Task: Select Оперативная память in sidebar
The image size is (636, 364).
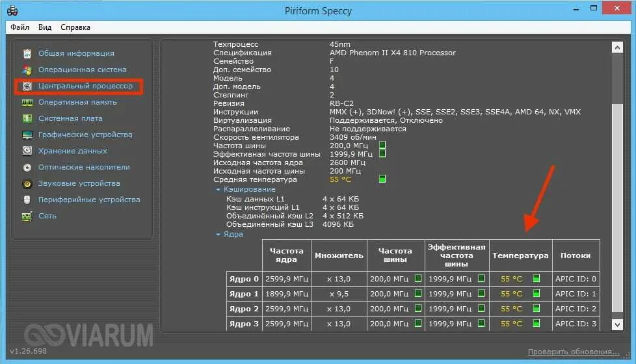Action: 77,102
